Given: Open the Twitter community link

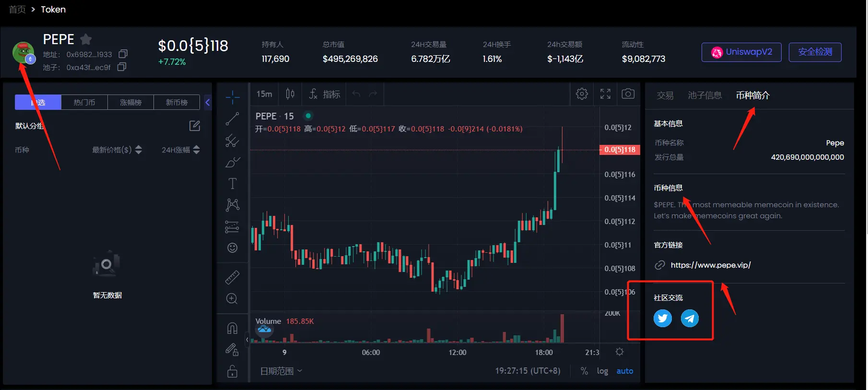Looking at the screenshot, I should (662, 318).
